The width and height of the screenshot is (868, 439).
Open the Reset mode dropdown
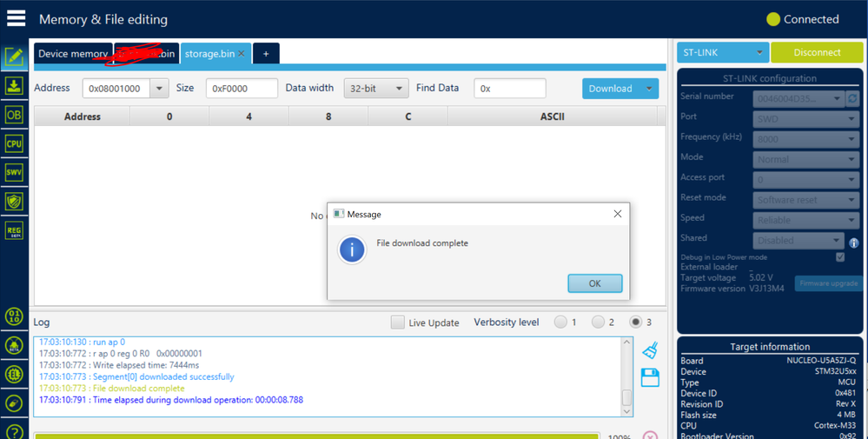click(806, 200)
